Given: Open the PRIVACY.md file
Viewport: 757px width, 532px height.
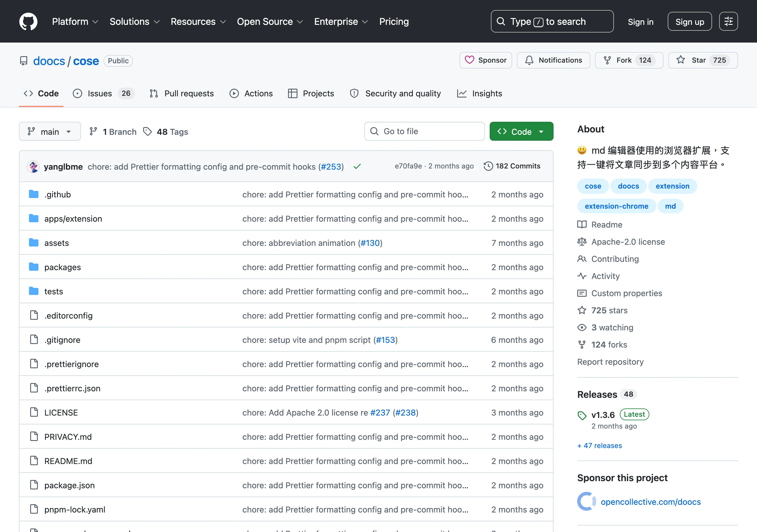Looking at the screenshot, I should [68, 437].
